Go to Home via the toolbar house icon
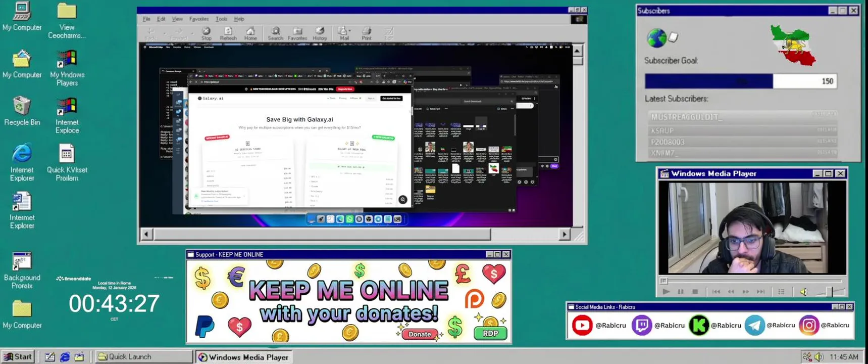The width and height of the screenshot is (868, 364). coord(250,34)
